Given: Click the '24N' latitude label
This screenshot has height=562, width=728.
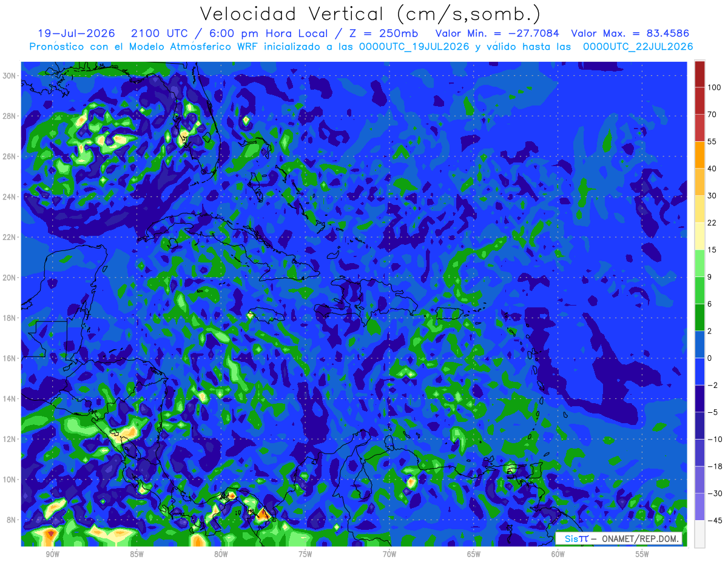Looking at the screenshot, I should click(10, 197).
